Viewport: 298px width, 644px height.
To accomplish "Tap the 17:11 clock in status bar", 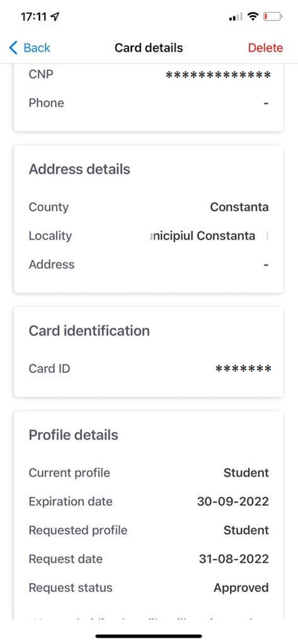I will (x=34, y=16).
